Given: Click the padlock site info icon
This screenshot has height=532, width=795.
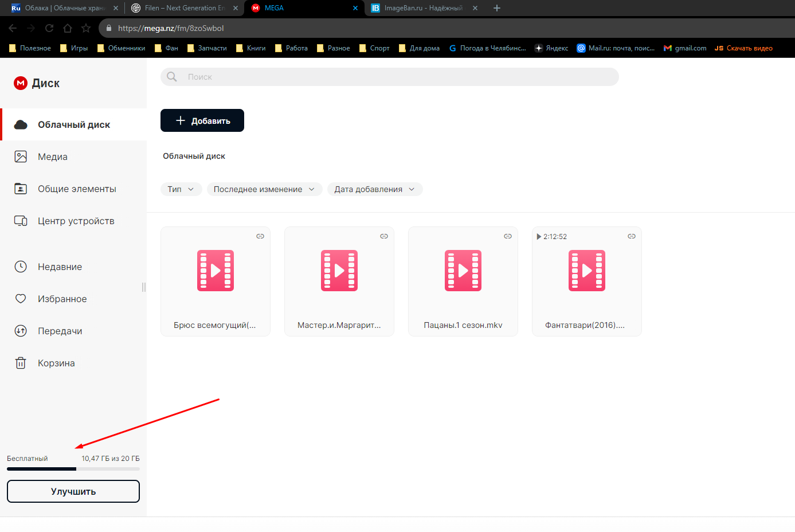Looking at the screenshot, I should (108, 28).
